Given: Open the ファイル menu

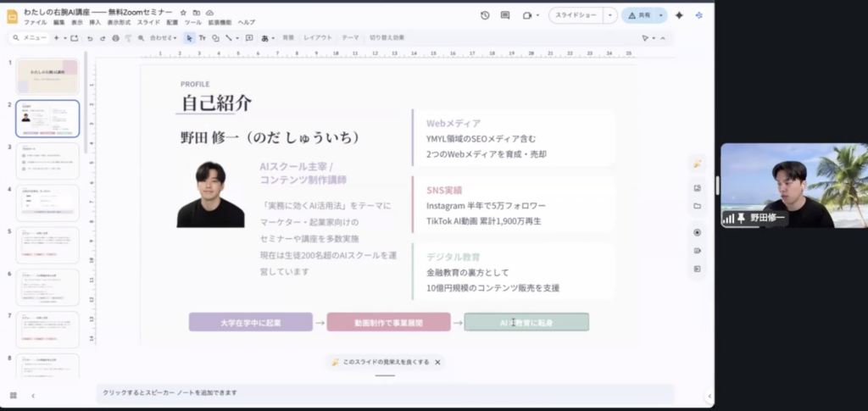Looking at the screenshot, I should click(x=35, y=23).
